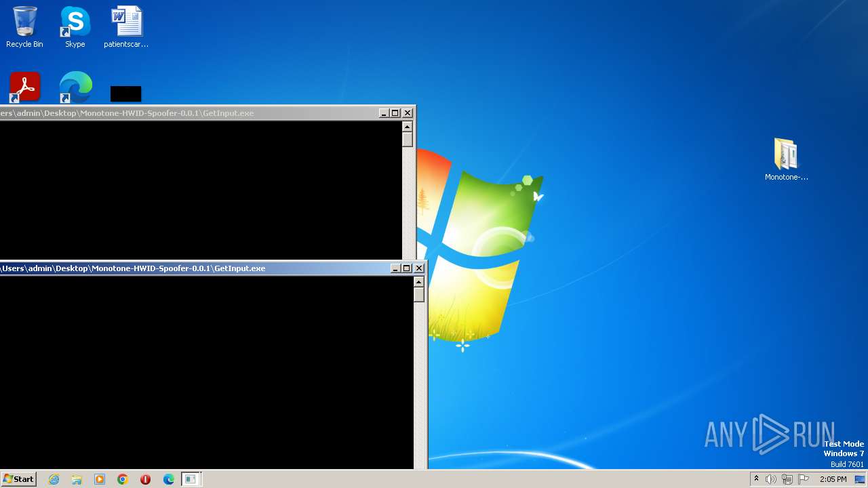The width and height of the screenshot is (868, 488).
Task: Open the network tray icon
Action: (787, 479)
